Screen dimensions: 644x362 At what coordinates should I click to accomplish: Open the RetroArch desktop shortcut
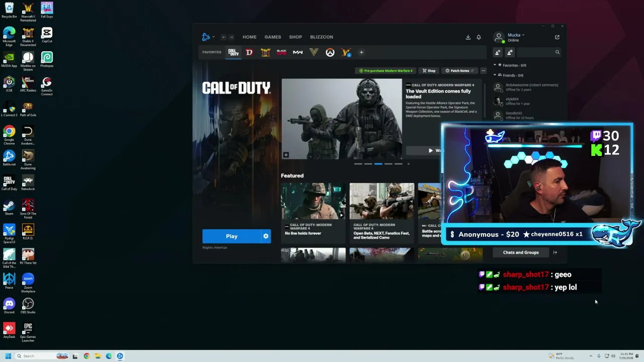coord(28,183)
